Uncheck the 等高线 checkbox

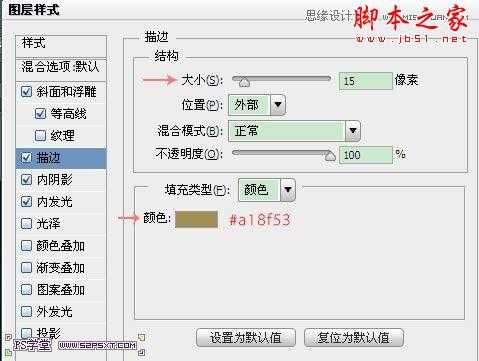tap(40, 114)
